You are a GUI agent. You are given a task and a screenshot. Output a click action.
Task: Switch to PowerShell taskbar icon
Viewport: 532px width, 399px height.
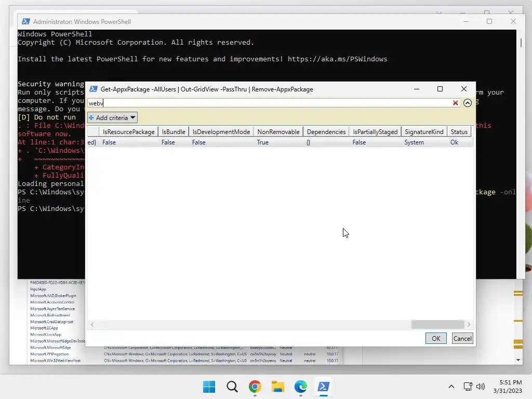point(323,387)
